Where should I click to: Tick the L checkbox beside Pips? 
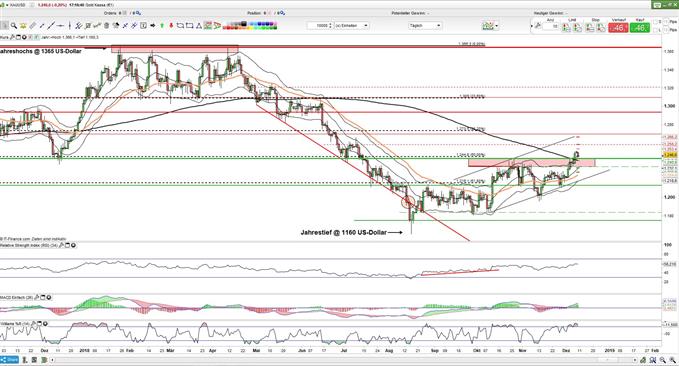(x=655, y=30)
